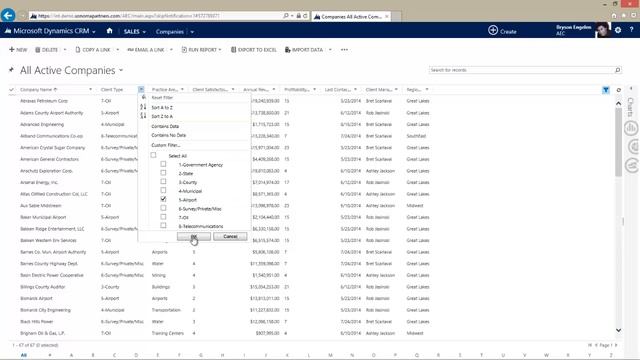
Task: Go to the next page arrow
Action: pyautogui.click(x=616, y=345)
